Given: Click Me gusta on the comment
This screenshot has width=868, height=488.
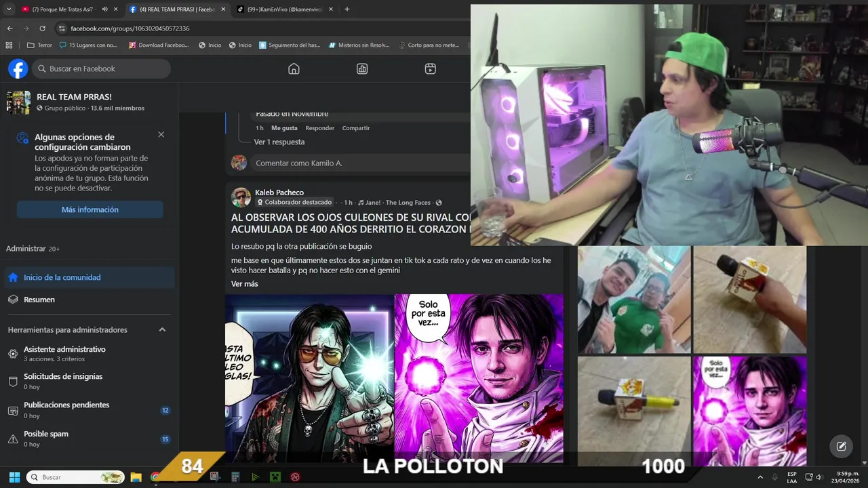Looking at the screenshot, I should click(x=284, y=128).
